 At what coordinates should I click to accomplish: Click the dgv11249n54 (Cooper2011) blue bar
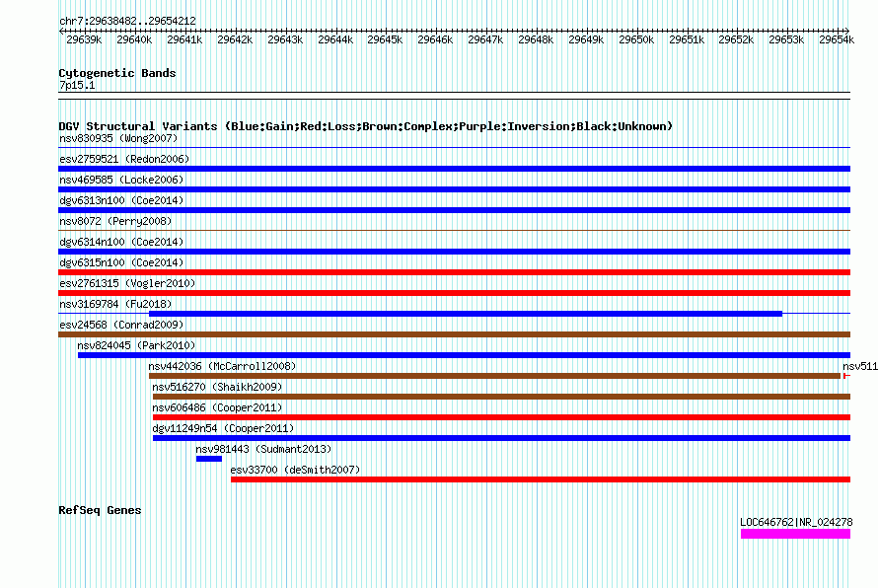[502, 438]
